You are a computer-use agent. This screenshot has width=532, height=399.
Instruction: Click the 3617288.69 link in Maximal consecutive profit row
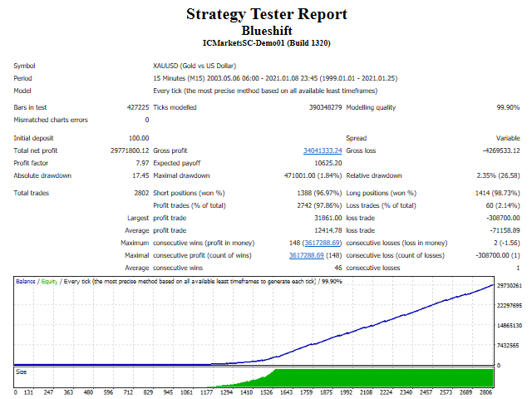308,255
